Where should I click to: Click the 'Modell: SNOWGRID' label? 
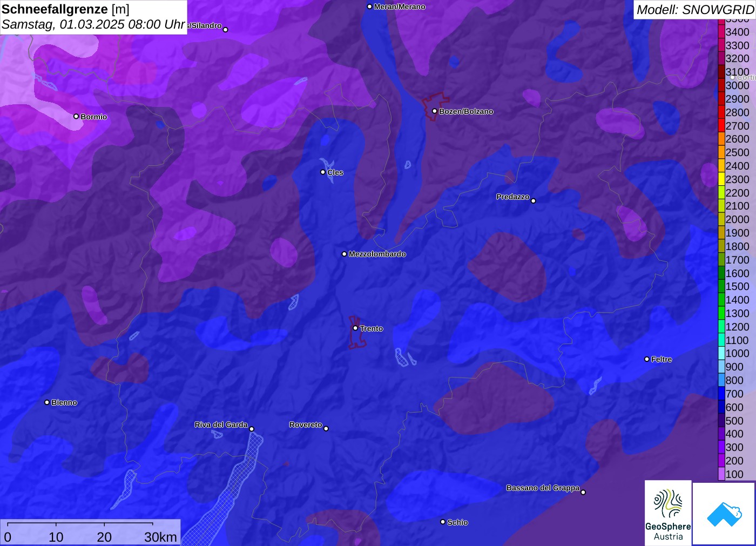point(695,10)
